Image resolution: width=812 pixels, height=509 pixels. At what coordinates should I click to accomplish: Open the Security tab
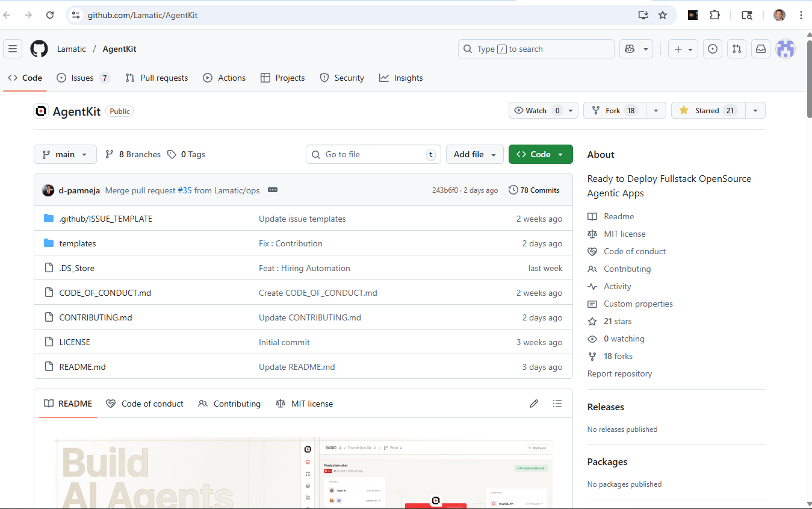coord(342,78)
